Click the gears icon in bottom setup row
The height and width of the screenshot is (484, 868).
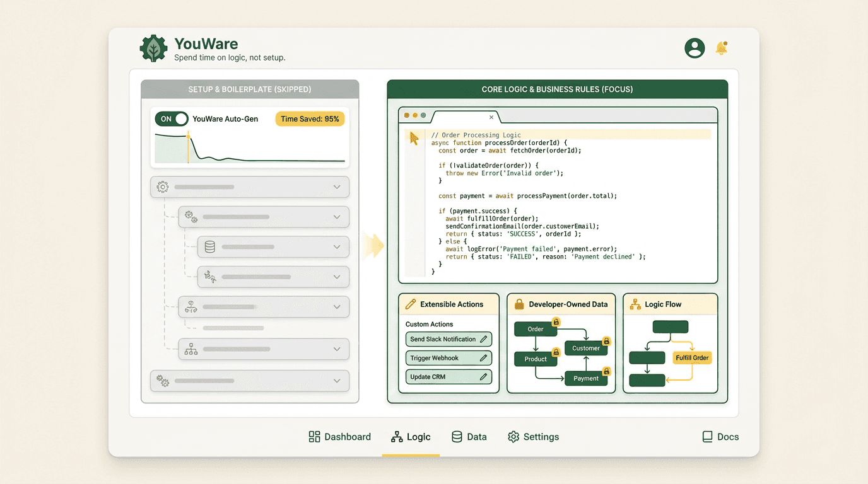point(163,381)
